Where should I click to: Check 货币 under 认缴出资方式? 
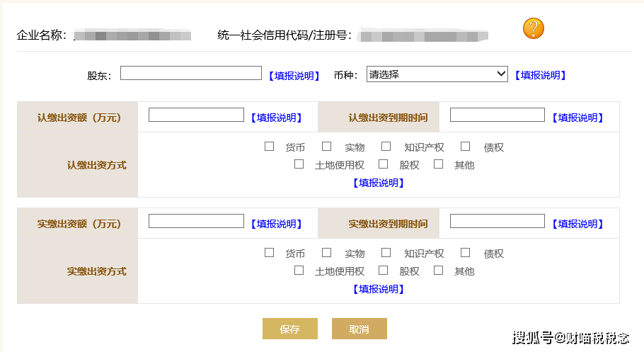pos(269,147)
